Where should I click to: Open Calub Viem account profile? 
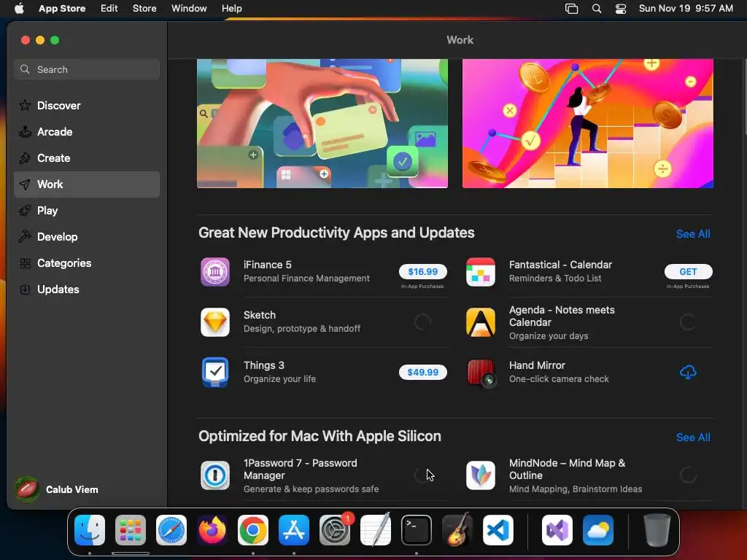[x=57, y=489]
